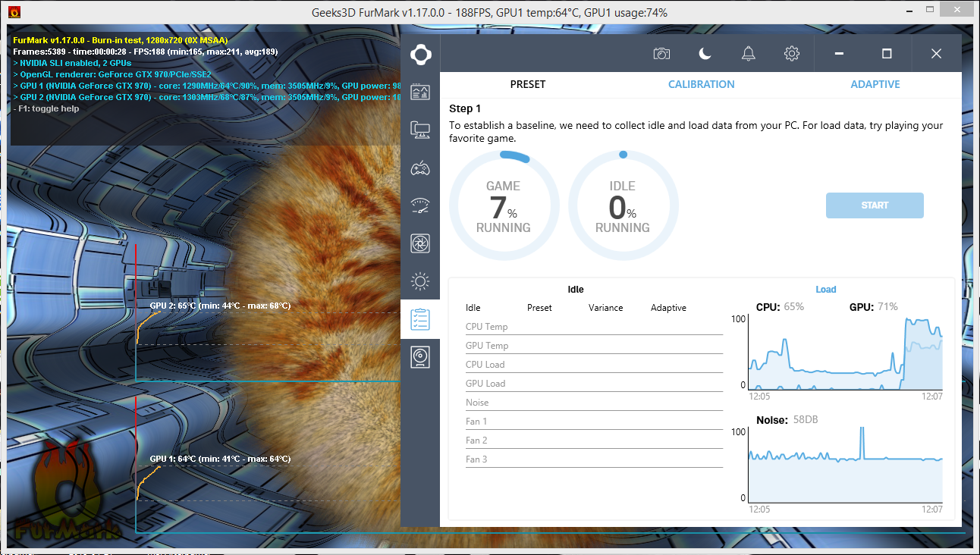Screen dimensions: 980x555
Task: Click the 'NVIDIA SLI enabled, 2 GPUs' line
Action: pos(72,63)
